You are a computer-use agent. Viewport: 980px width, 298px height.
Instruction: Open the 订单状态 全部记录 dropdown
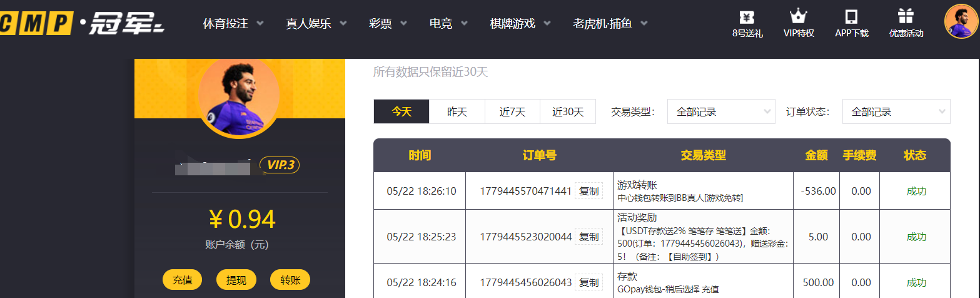point(896,111)
